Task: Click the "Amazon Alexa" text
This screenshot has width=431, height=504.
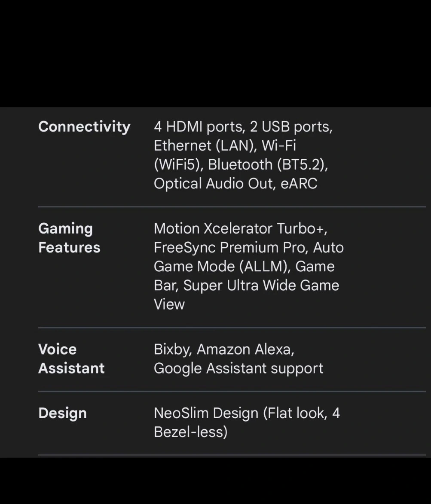Action: 245,350
